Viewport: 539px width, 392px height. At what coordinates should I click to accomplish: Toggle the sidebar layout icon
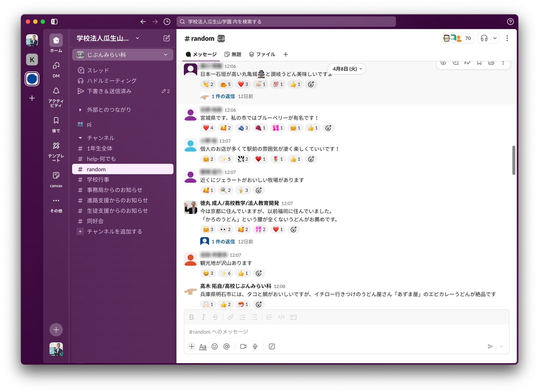pos(54,22)
